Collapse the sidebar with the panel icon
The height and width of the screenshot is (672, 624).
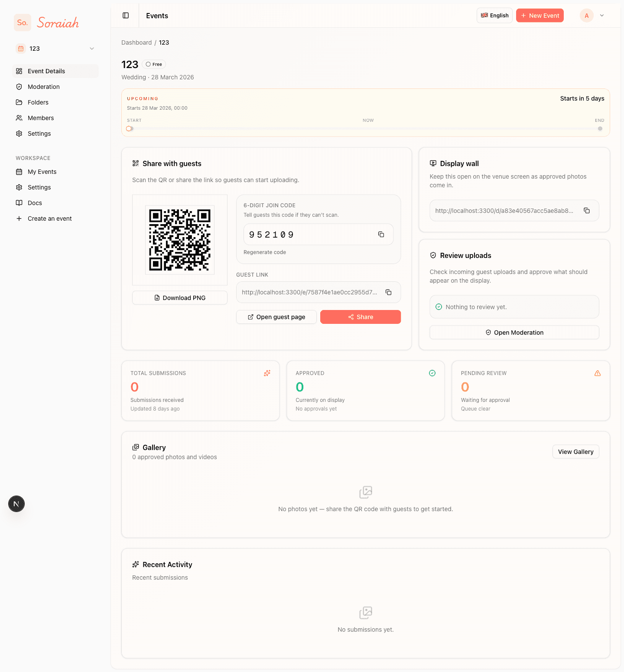point(125,15)
